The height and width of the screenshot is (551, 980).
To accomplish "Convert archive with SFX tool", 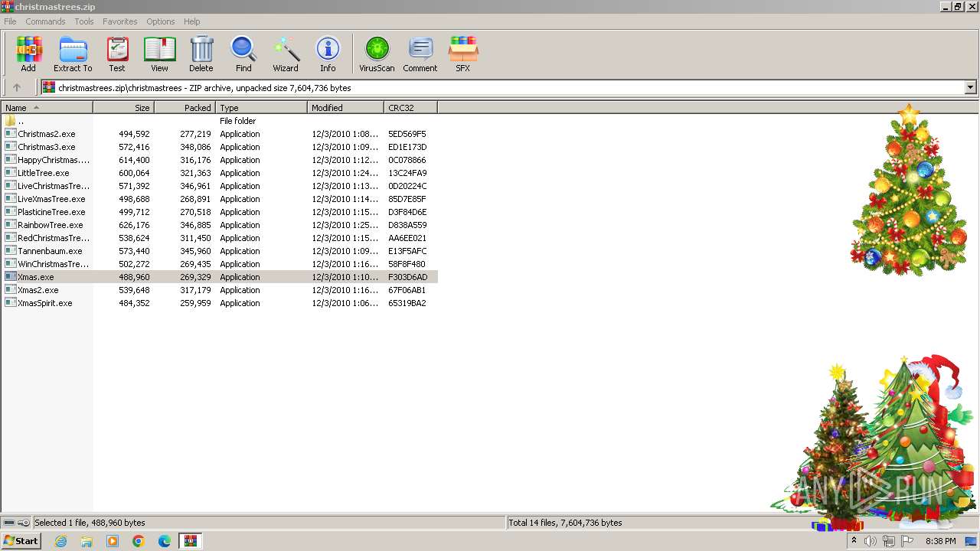I will 463,54.
